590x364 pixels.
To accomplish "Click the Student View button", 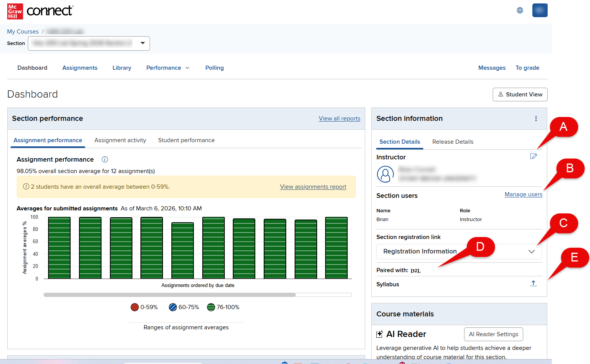I will click(x=520, y=95).
